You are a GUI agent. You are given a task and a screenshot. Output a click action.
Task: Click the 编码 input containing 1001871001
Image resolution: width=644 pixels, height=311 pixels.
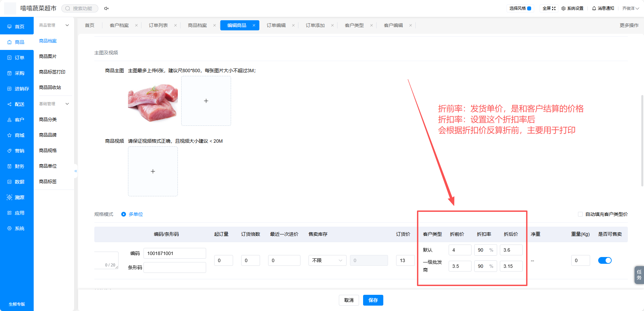pyautogui.click(x=175, y=253)
